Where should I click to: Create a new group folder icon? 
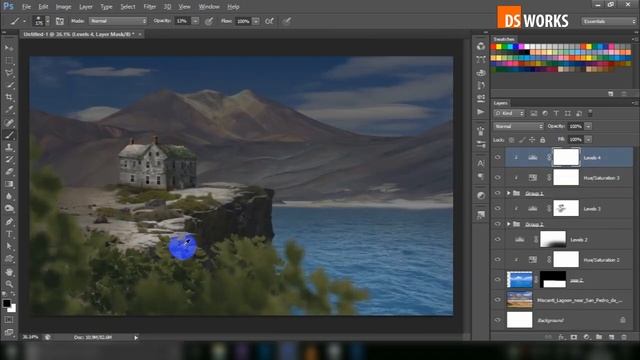pos(599,337)
